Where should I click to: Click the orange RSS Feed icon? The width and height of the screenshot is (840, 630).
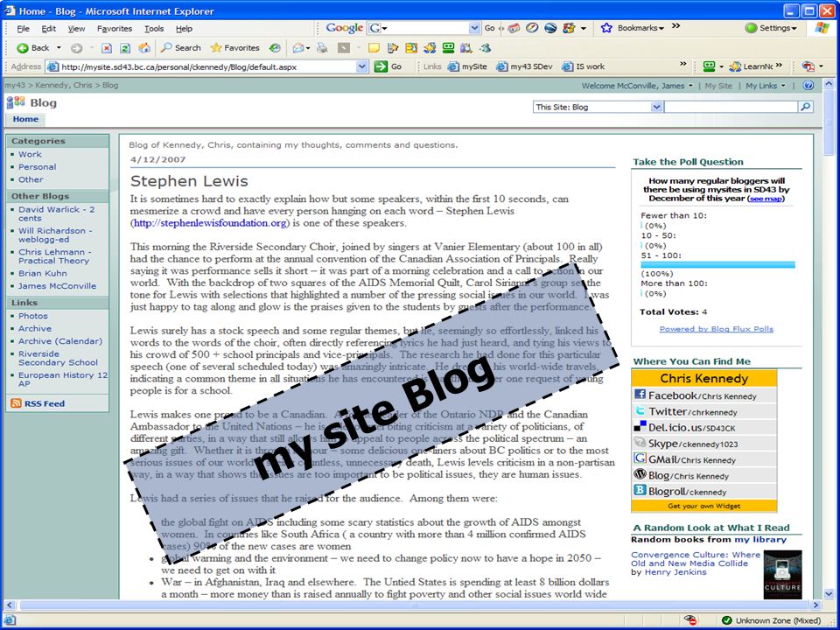pyautogui.click(x=16, y=403)
